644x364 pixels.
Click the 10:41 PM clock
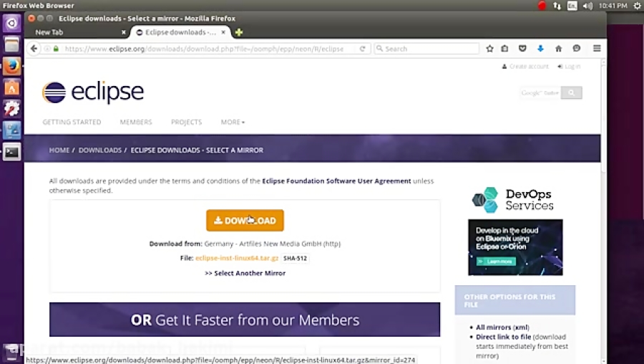tap(613, 6)
